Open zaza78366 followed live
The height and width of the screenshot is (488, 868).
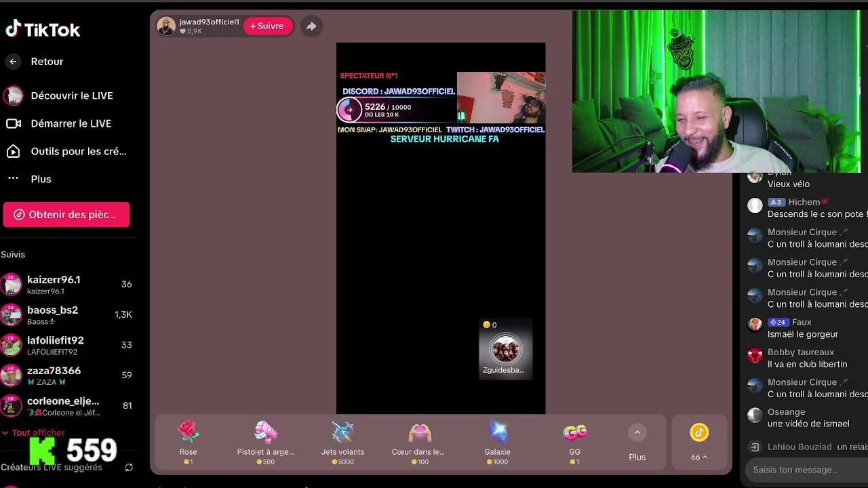pos(68,375)
